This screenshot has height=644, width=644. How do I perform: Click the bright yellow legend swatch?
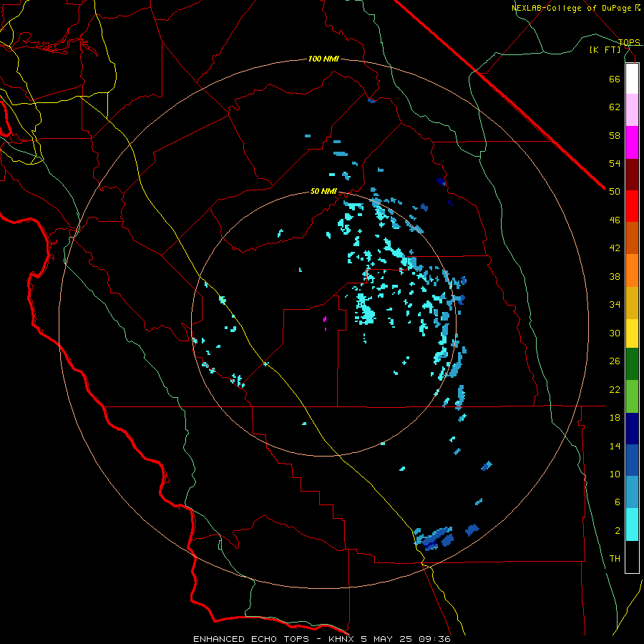click(632, 333)
